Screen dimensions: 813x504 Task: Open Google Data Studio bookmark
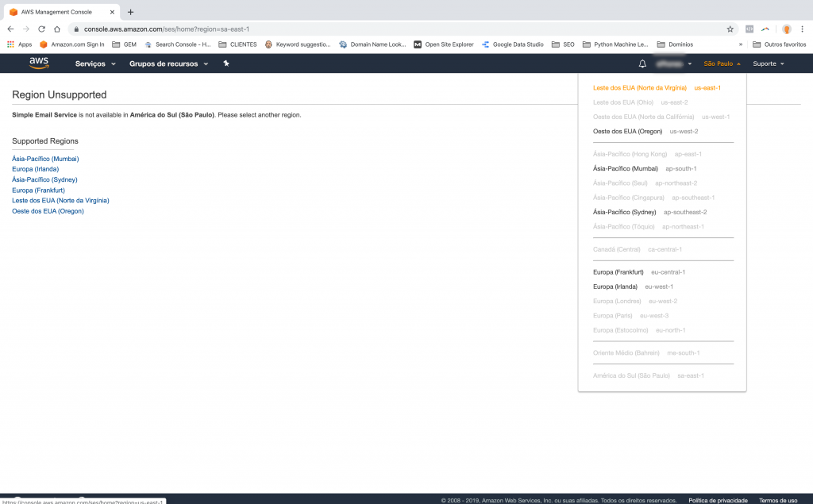point(512,44)
